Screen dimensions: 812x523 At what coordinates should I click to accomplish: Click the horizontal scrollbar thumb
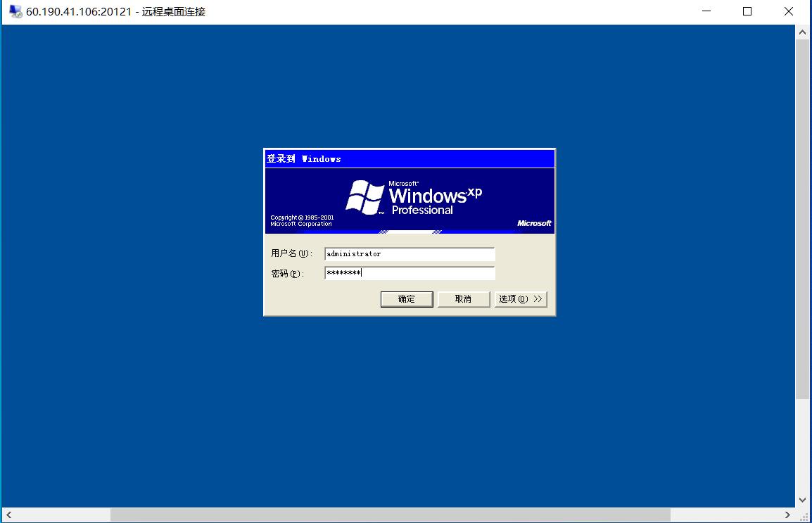click(x=391, y=515)
